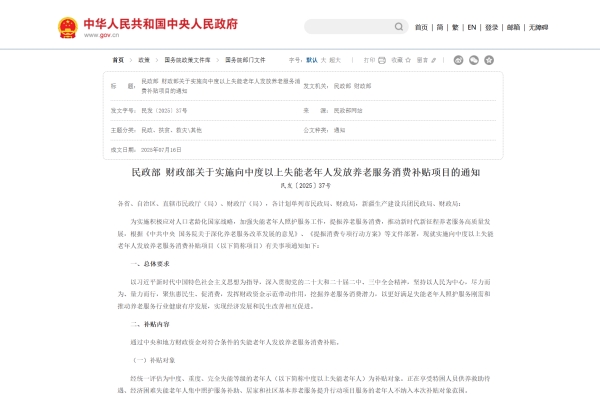The height and width of the screenshot is (394, 600).
Task: Click the 民发〔2025〕37号 value in the info table
Action: click(164, 111)
